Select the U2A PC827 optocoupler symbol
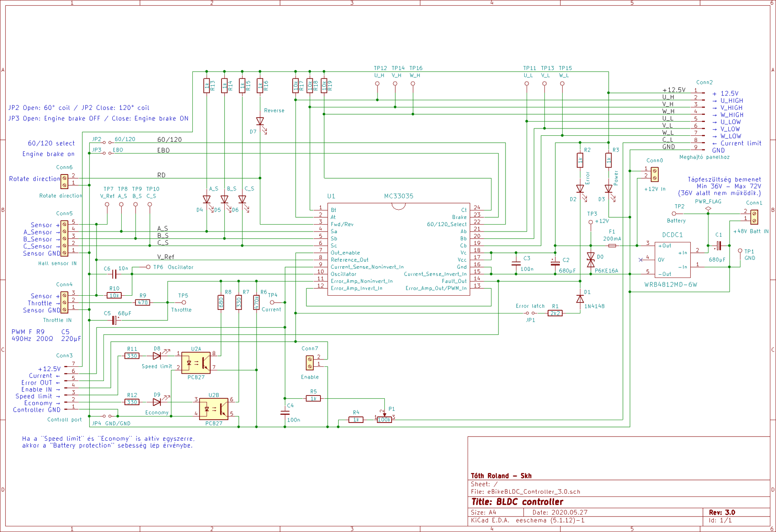Image resolution: width=776 pixels, height=532 pixels. click(196, 363)
